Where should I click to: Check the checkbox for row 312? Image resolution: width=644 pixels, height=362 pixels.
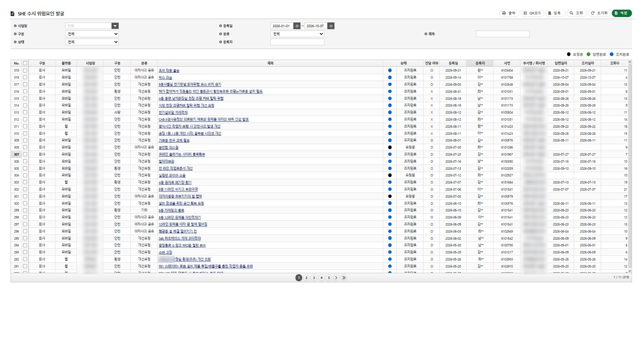(x=25, y=119)
